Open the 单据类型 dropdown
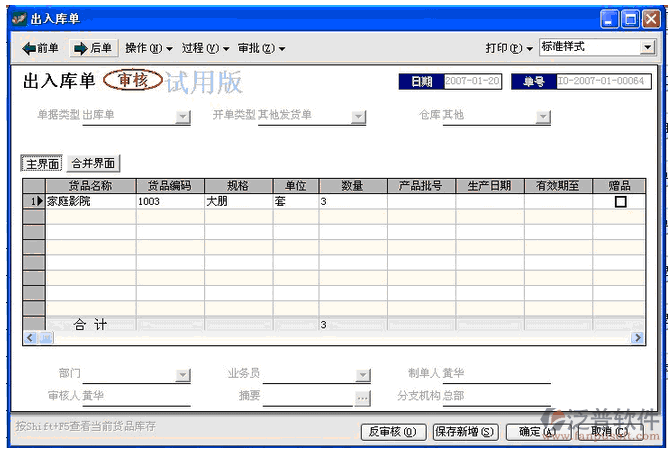Image resolution: width=670 pixels, height=452 pixels. [183, 117]
